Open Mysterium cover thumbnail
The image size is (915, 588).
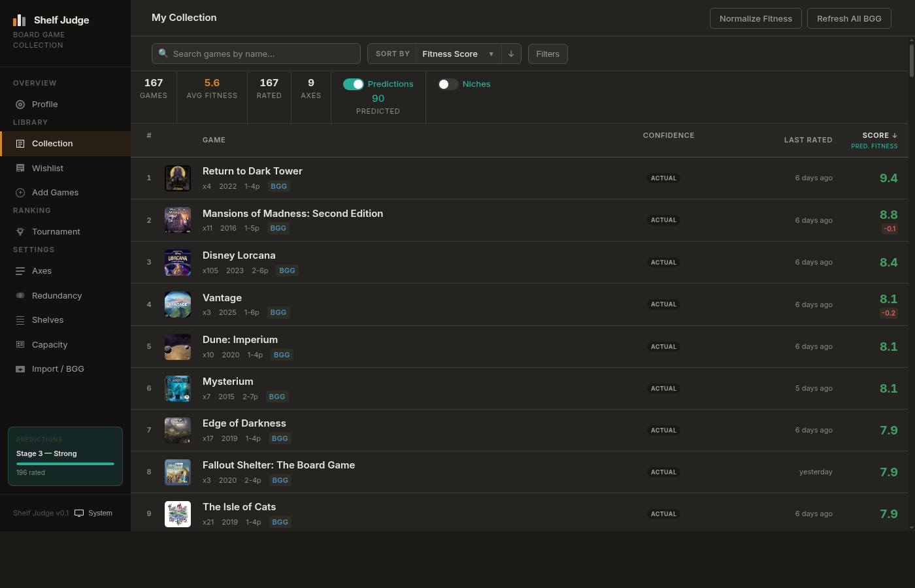coord(178,389)
